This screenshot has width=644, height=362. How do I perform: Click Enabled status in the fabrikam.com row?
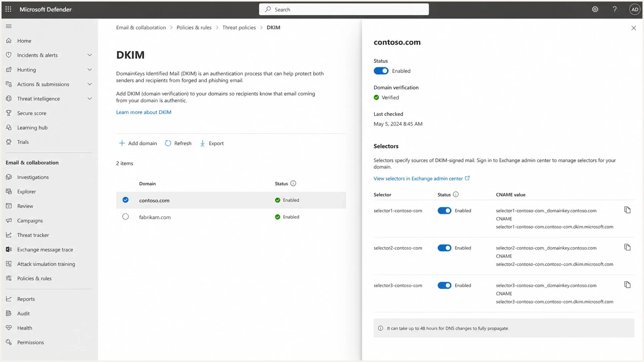tap(287, 217)
